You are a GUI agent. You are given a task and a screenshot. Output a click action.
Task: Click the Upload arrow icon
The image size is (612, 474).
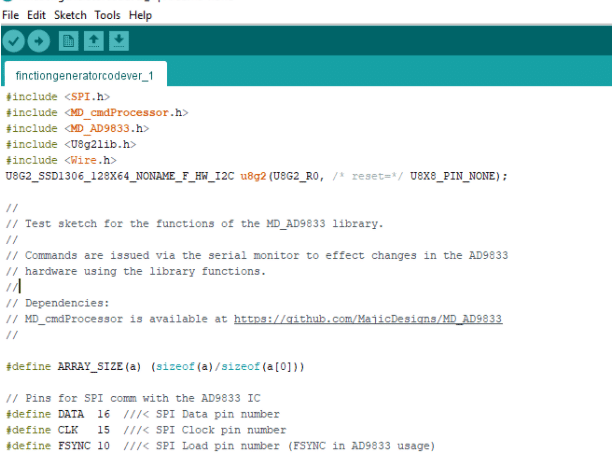tap(39, 41)
